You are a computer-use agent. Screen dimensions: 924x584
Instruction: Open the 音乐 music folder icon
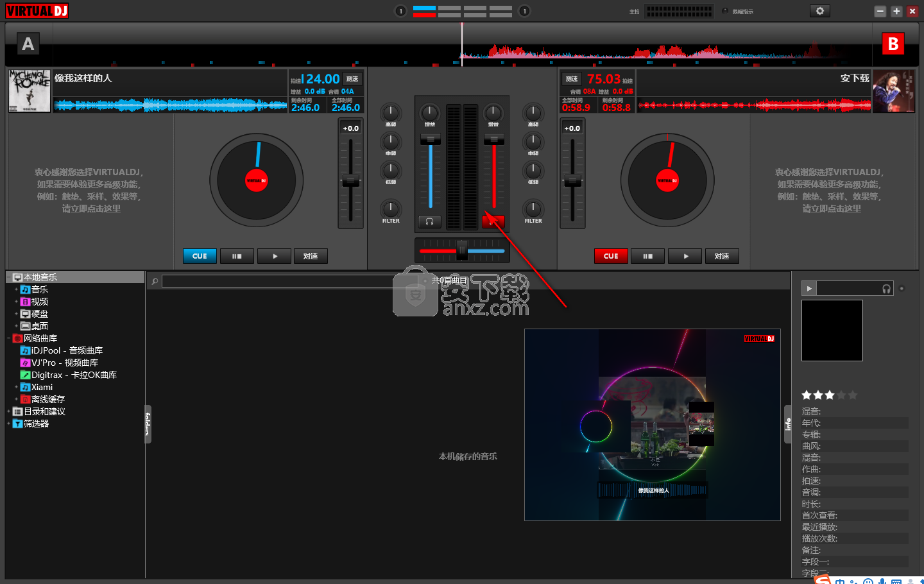click(26, 289)
